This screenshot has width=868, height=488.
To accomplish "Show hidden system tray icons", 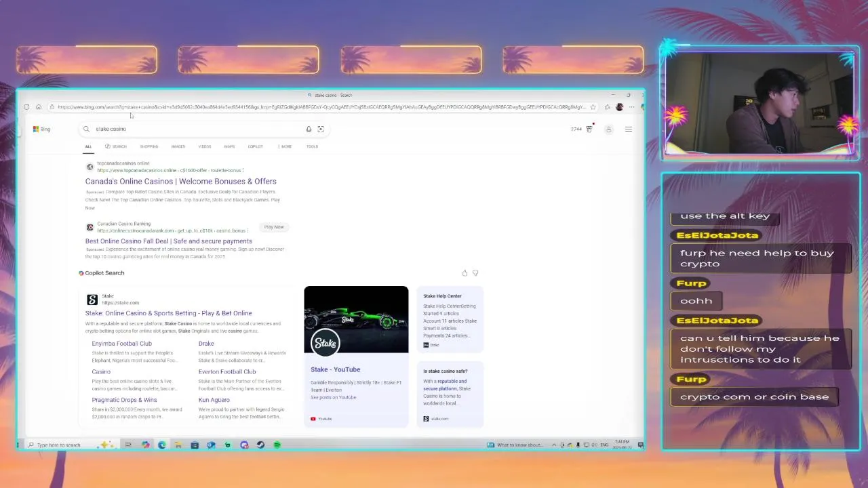I will 554,445.
